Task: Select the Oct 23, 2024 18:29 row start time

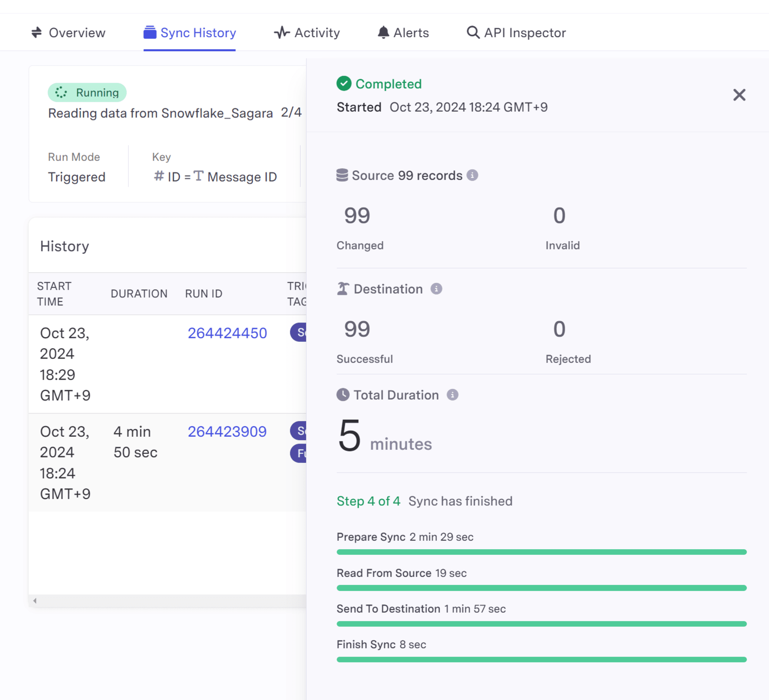Action: pos(65,364)
